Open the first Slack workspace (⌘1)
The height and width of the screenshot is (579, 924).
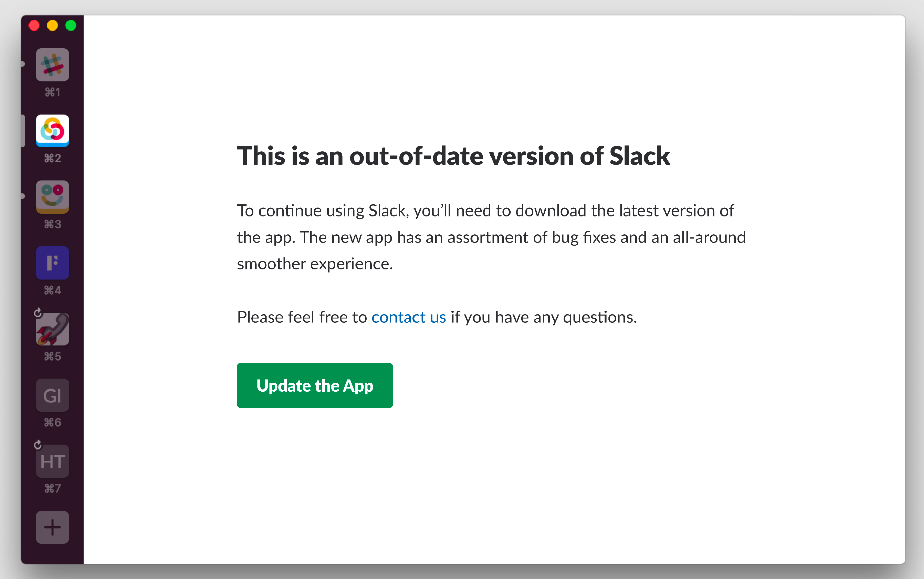point(52,65)
